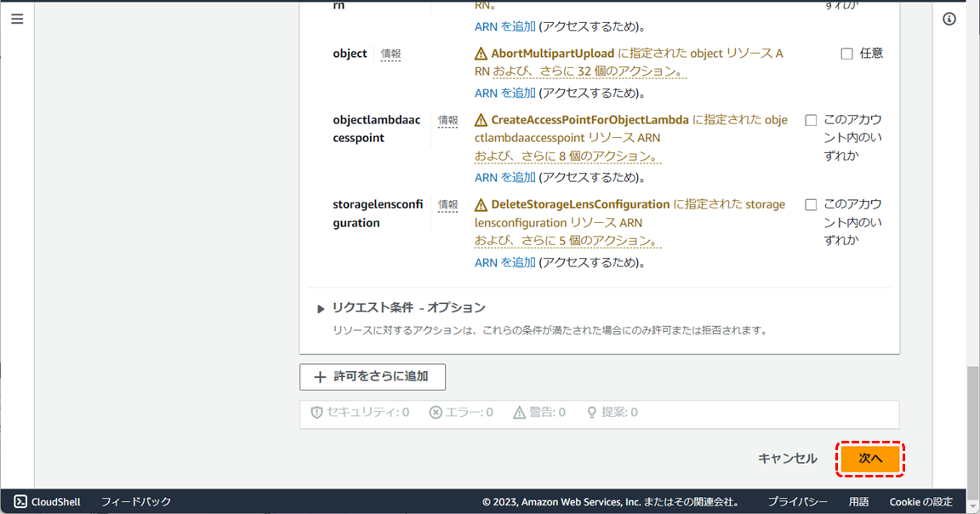
Task: Click the objectlambdaaccesspoint resource label
Action: click(377, 128)
